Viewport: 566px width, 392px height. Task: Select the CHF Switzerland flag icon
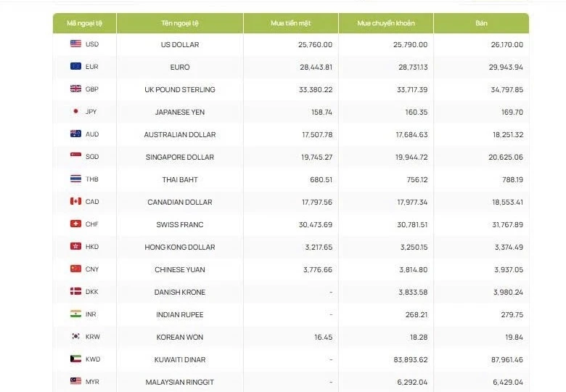coord(75,224)
